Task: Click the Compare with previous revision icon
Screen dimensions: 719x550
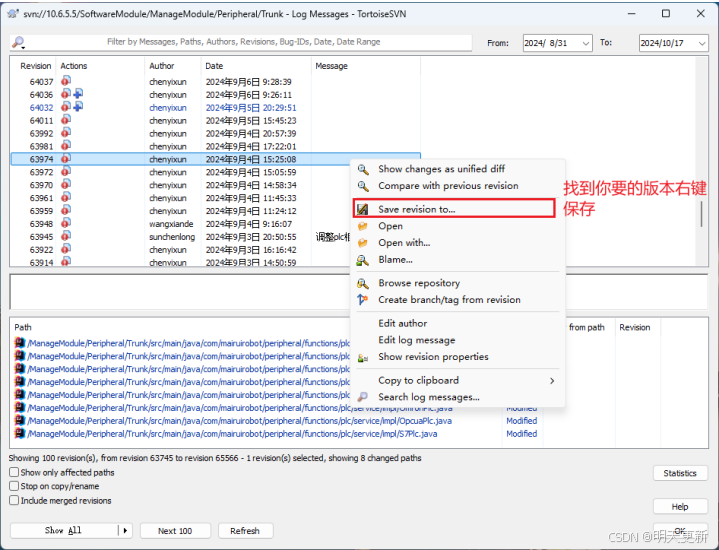Action: pyautogui.click(x=363, y=186)
